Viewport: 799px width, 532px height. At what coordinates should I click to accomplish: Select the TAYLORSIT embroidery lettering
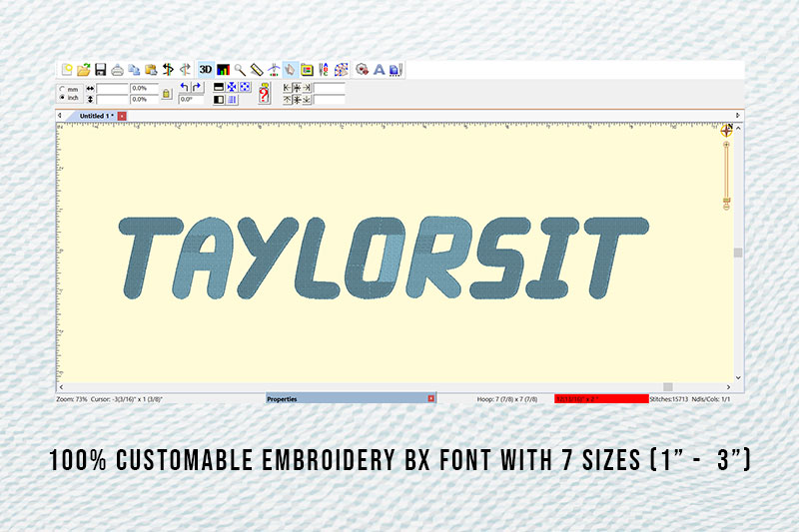[384, 259]
